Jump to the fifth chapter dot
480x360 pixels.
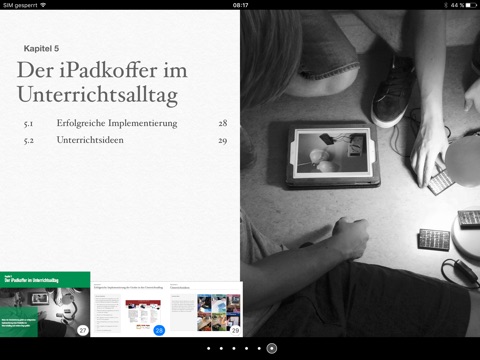[259, 348]
